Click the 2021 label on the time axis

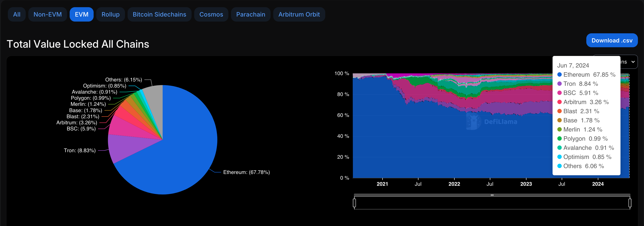(x=382, y=184)
